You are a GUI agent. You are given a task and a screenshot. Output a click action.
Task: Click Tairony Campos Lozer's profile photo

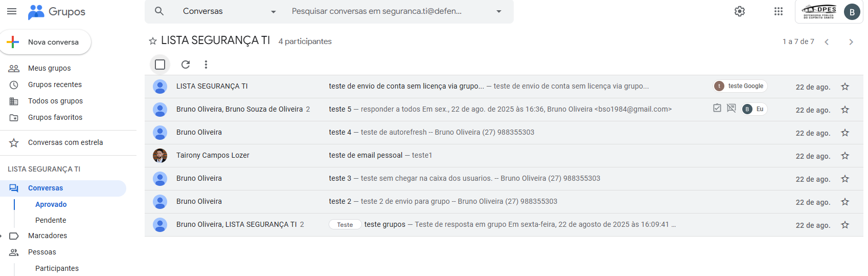(160, 156)
